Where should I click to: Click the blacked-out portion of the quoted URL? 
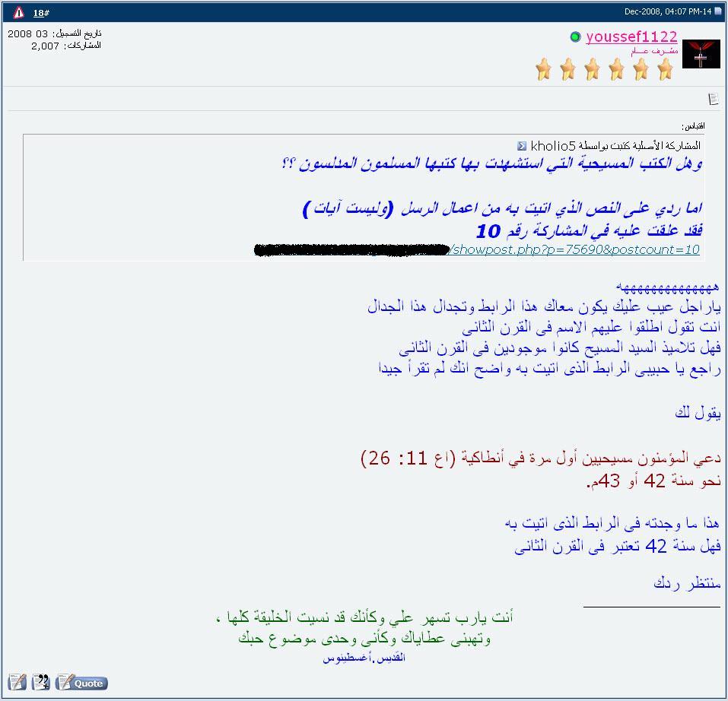pos(351,249)
